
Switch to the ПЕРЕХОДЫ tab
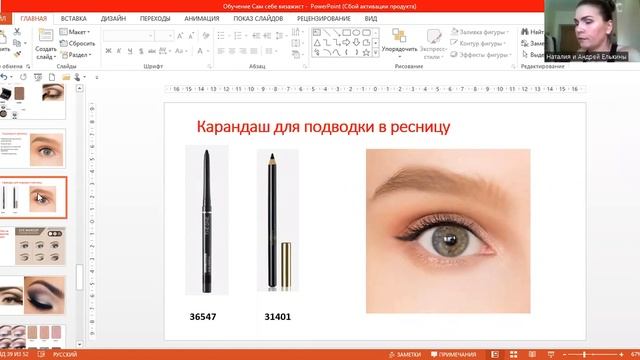click(x=155, y=19)
